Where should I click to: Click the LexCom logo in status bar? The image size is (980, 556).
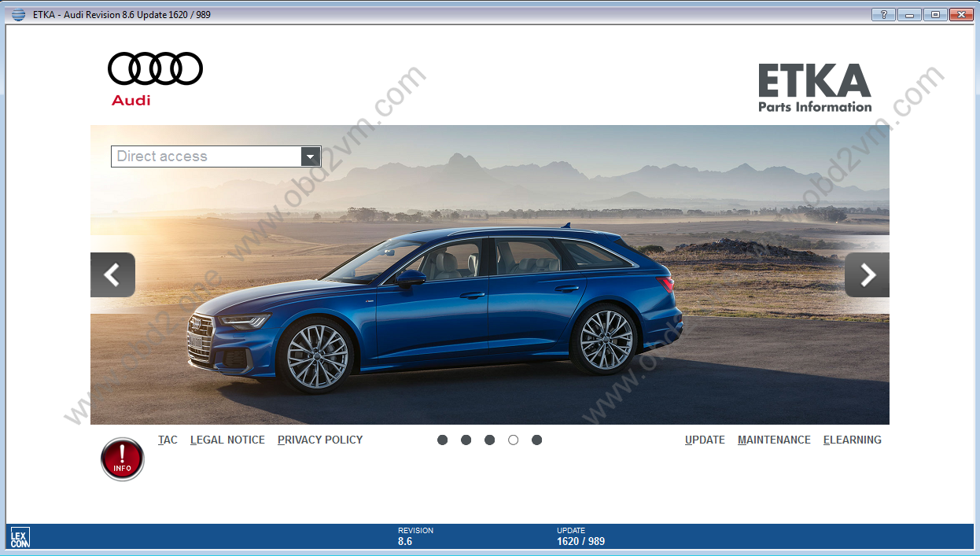[20, 537]
